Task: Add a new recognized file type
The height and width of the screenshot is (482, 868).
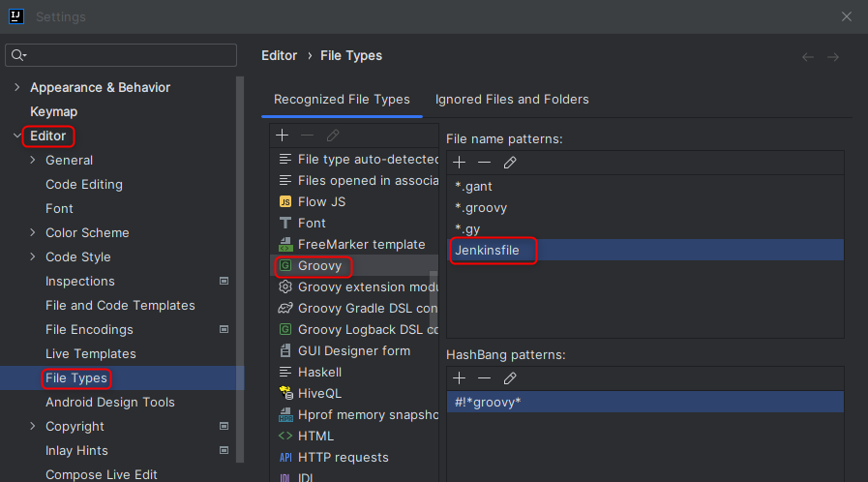Action: pos(283,136)
